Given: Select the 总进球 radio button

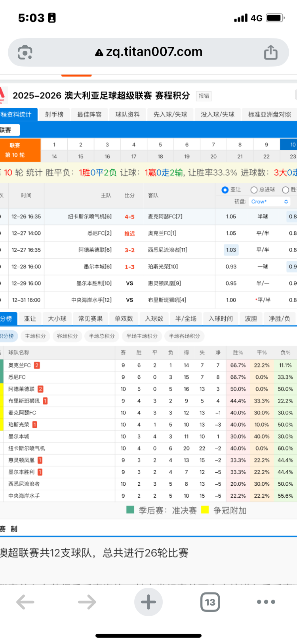Looking at the screenshot, I should tap(254, 190).
